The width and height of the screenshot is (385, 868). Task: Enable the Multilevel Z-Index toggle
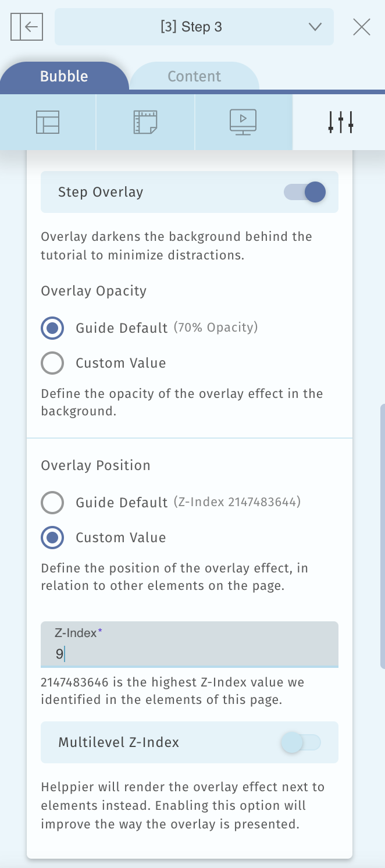click(301, 742)
